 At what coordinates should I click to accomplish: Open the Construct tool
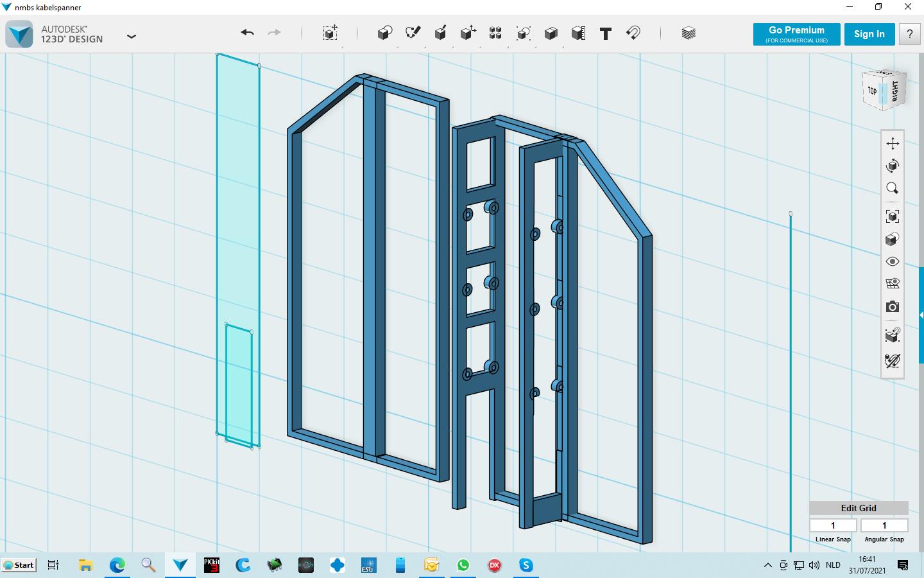[440, 33]
